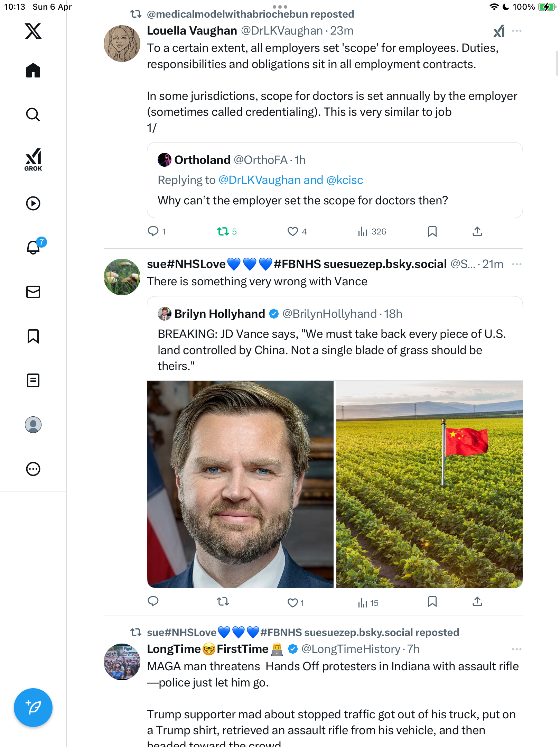Open more options on LongTimeHistory post

click(x=517, y=649)
